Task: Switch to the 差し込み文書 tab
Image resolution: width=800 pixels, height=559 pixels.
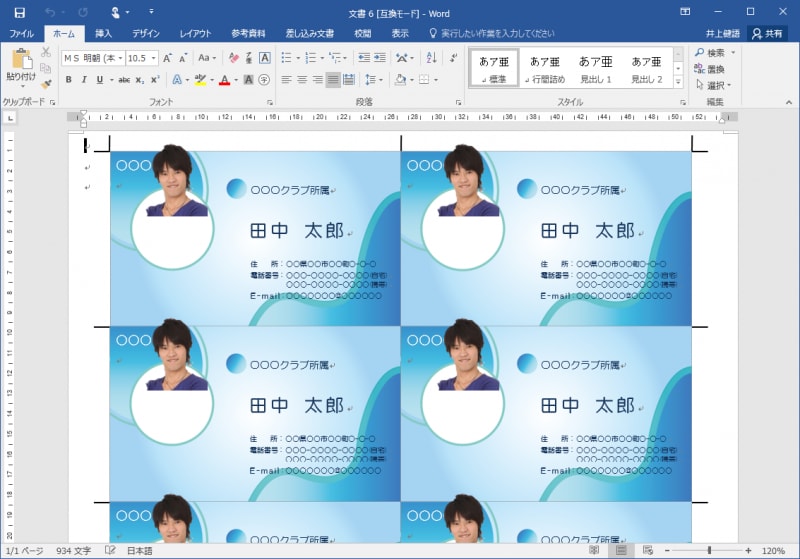Action: 310,34
